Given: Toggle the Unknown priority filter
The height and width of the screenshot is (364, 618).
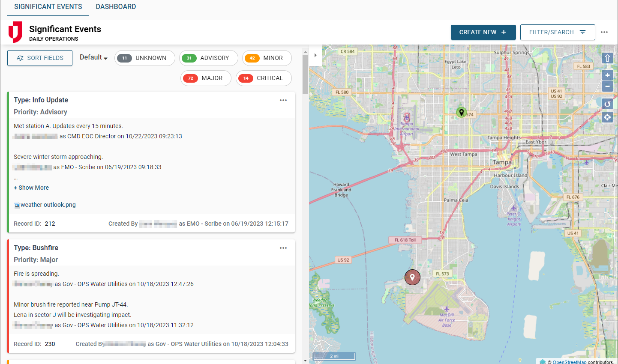Looking at the screenshot, I should pos(144,58).
